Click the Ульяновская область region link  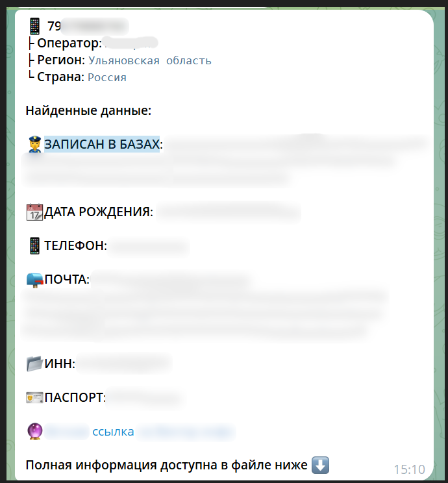150,60
